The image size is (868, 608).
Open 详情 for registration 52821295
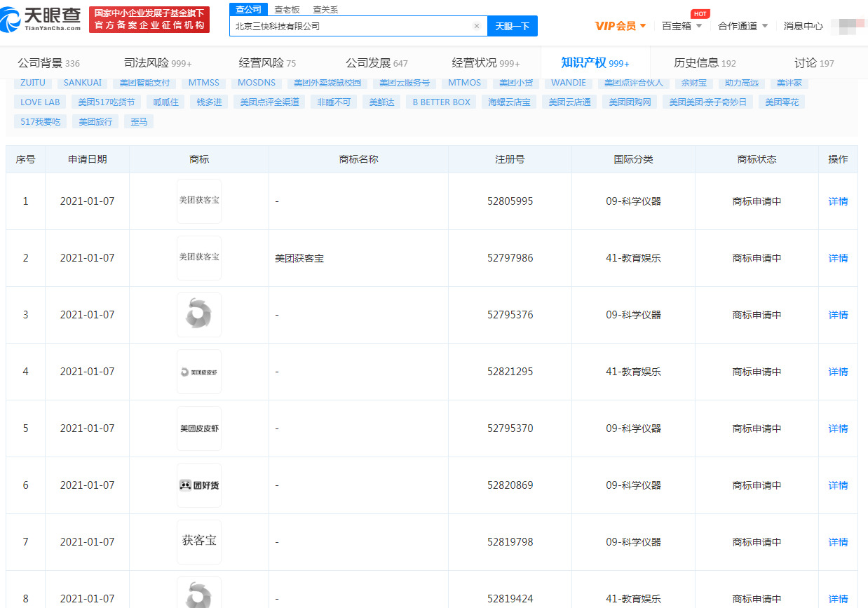pyautogui.click(x=838, y=372)
